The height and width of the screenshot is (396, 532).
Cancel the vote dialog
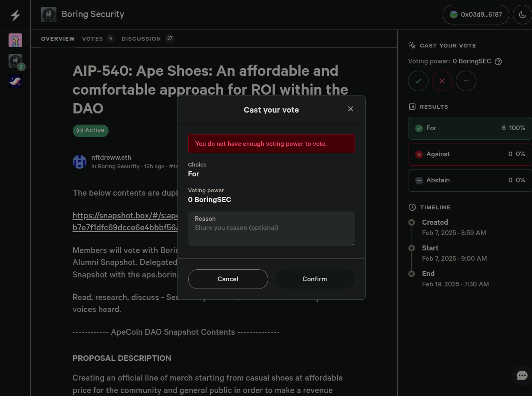click(228, 279)
